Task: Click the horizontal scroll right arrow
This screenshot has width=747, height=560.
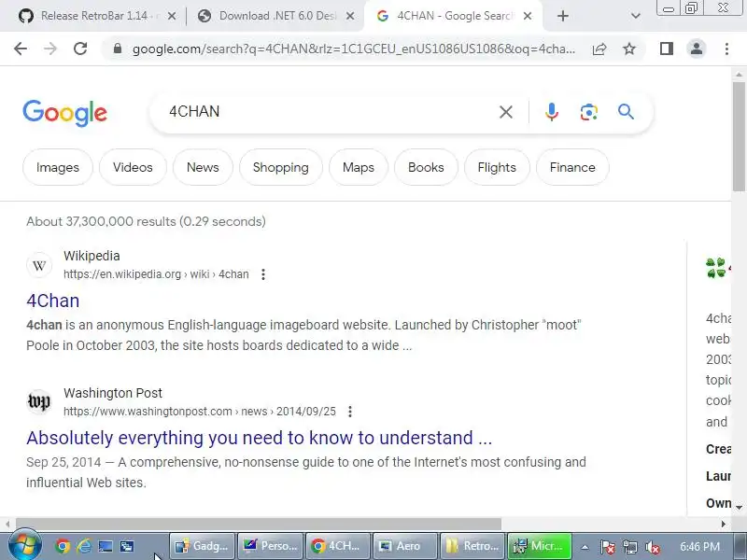Action: tap(723, 524)
